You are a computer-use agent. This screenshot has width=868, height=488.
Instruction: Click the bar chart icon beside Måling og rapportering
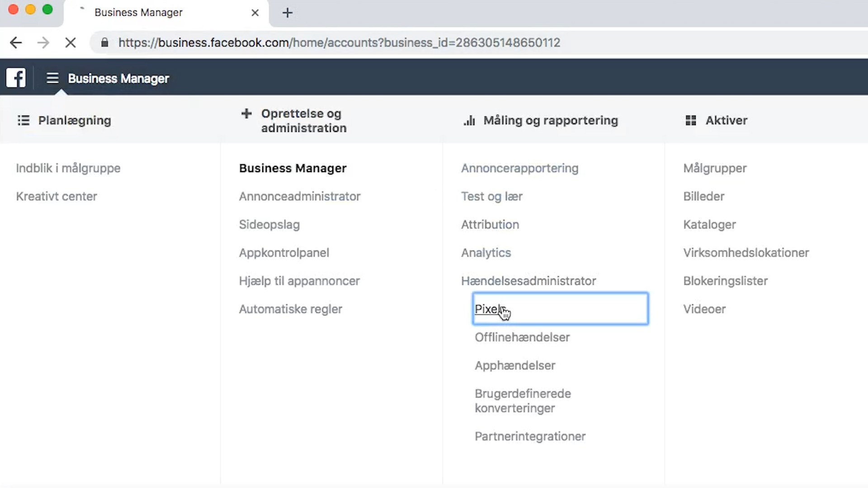[469, 120]
